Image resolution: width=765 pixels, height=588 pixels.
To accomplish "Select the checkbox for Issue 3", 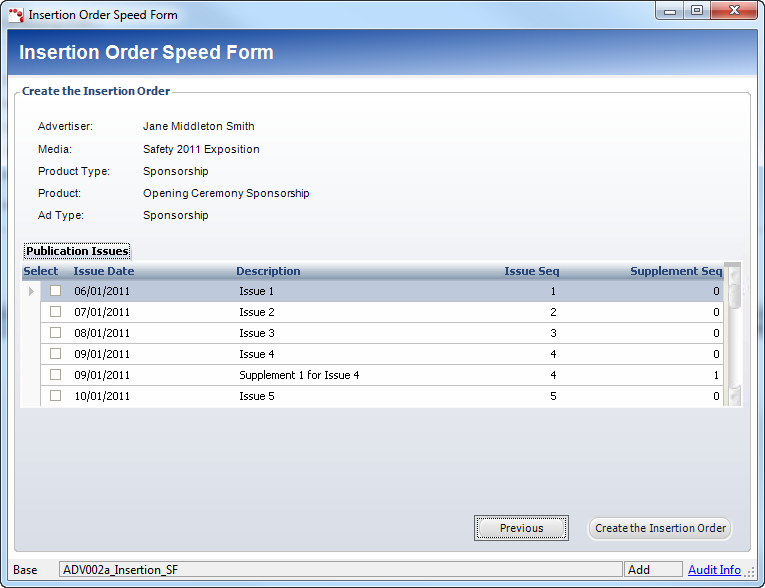I will coord(56,333).
